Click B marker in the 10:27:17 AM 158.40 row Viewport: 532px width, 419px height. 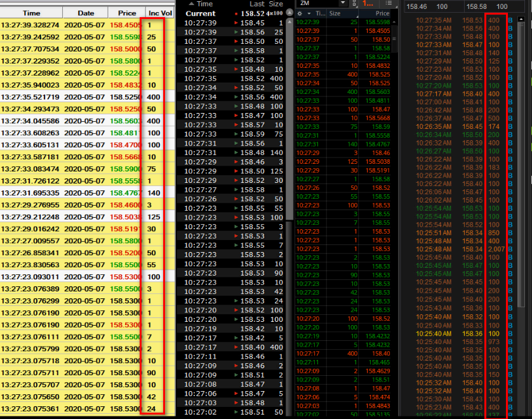(x=510, y=94)
